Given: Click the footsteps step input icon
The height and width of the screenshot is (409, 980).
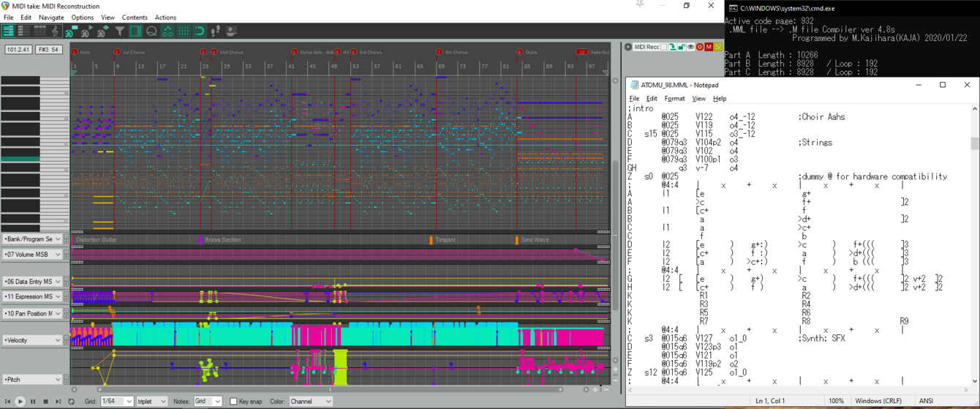Looking at the screenshot, I should tap(215, 31).
